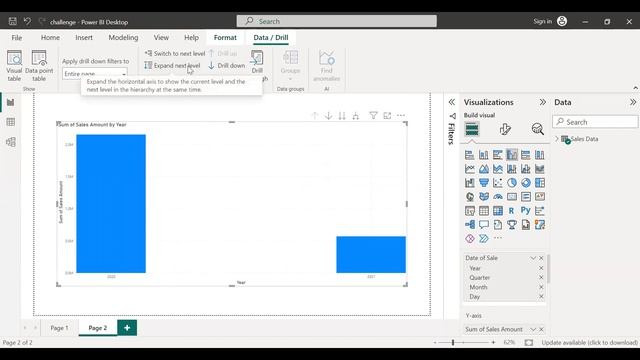The height and width of the screenshot is (360, 640).
Task: Select Funnel visualization
Action: point(484,182)
